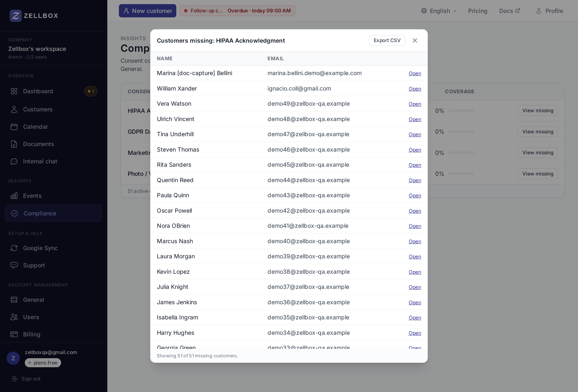Click the Calendar icon in sidebar

(14, 127)
